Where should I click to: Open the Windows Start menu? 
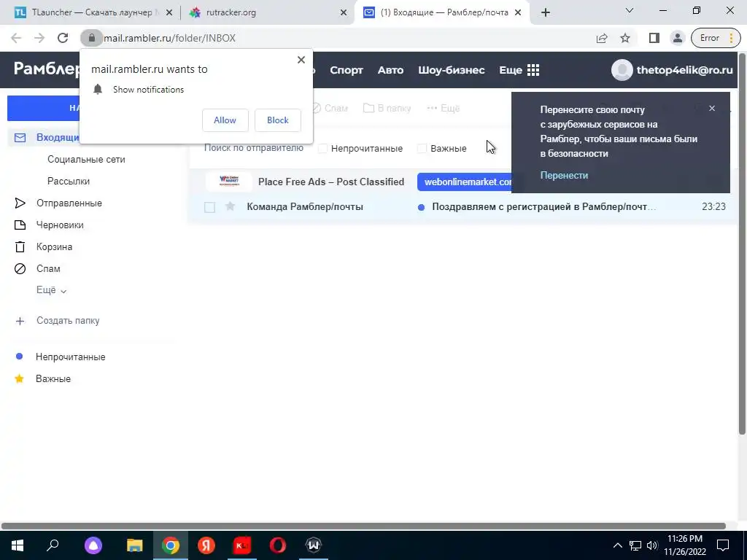(18, 545)
